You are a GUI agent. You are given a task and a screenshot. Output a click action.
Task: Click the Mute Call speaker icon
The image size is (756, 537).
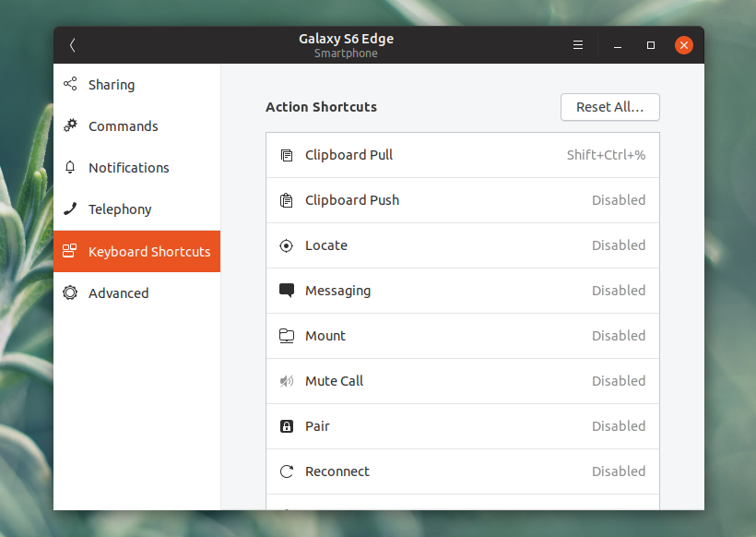pos(287,381)
